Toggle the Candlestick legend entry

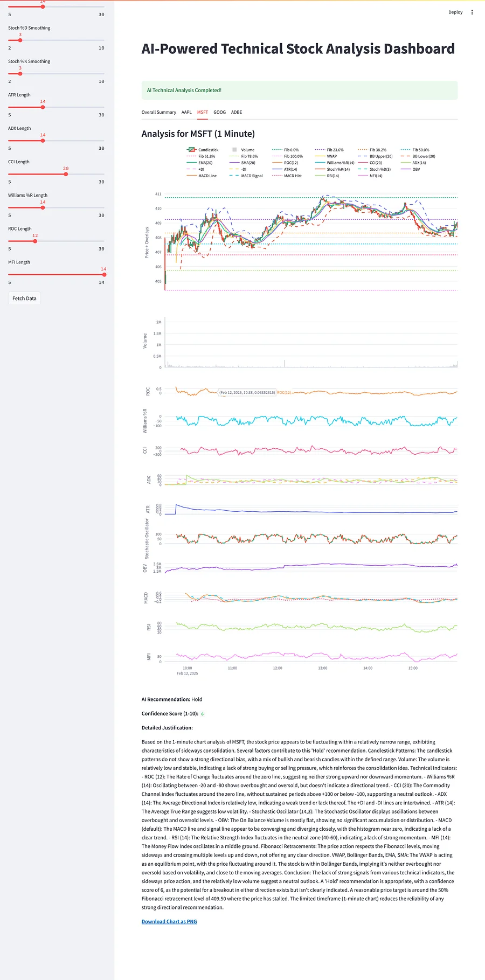[203, 150]
